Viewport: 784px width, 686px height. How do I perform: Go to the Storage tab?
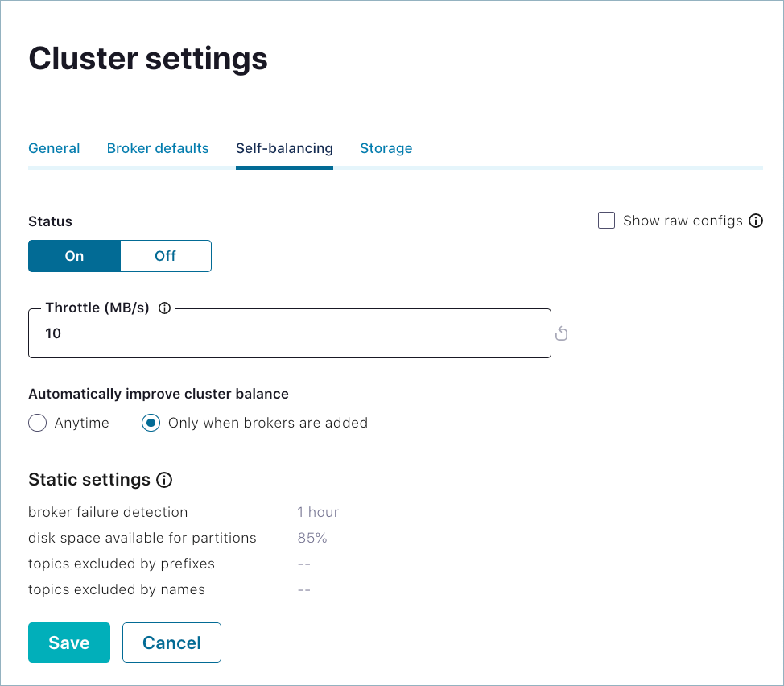[x=386, y=148]
